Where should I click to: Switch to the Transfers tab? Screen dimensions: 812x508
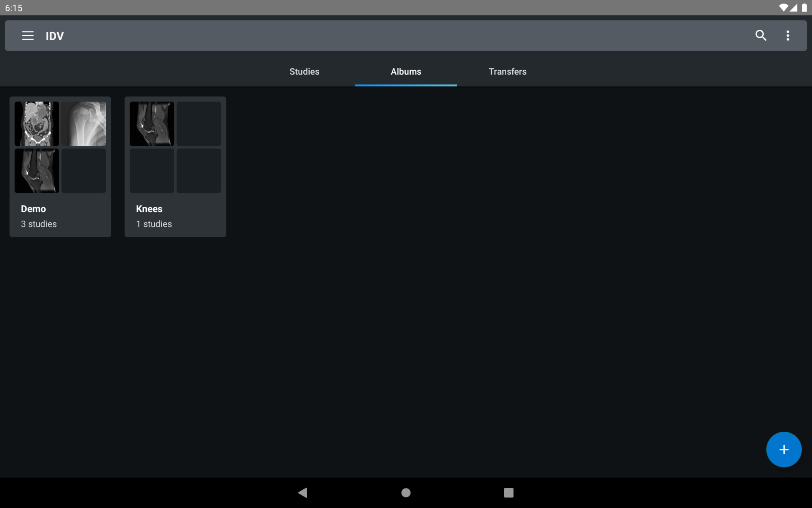[507, 71]
